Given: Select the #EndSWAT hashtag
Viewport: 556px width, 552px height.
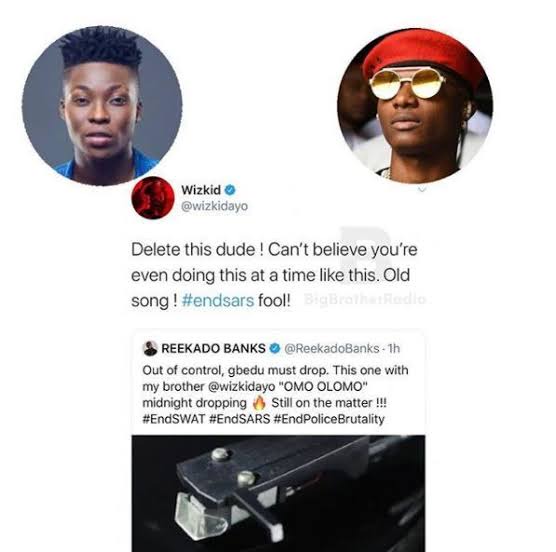Looking at the screenshot, I should (x=174, y=419).
